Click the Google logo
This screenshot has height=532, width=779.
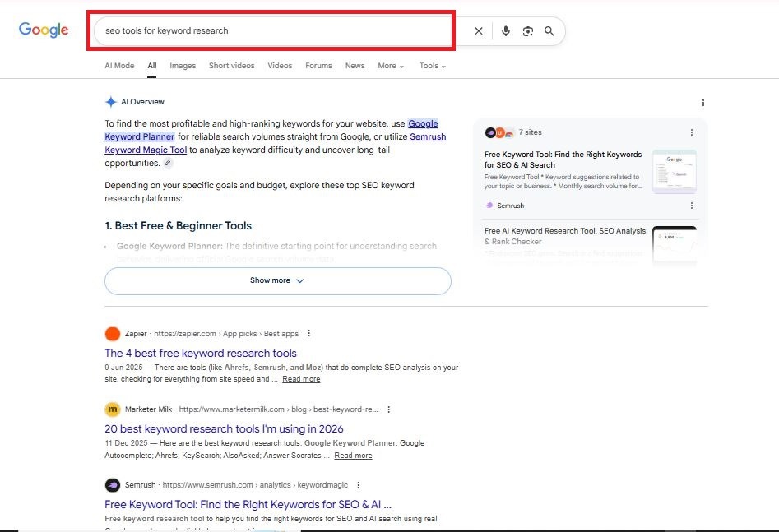pos(44,30)
